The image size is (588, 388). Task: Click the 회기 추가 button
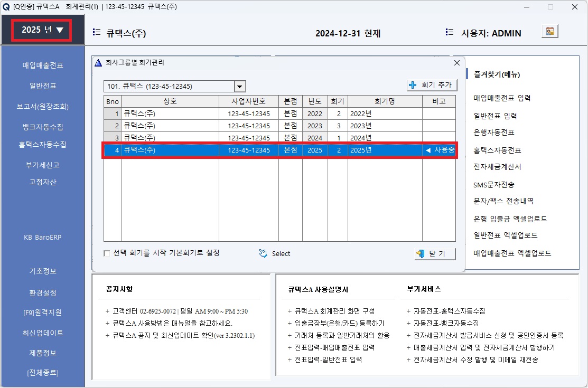pyautogui.click(x=432, y=85)
